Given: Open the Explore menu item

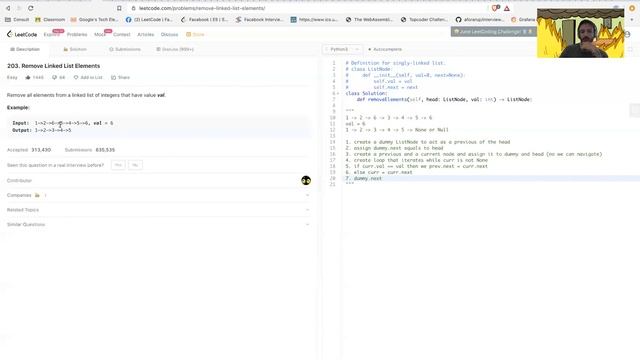Looking at the screenshot, I should tap(51, 35).
